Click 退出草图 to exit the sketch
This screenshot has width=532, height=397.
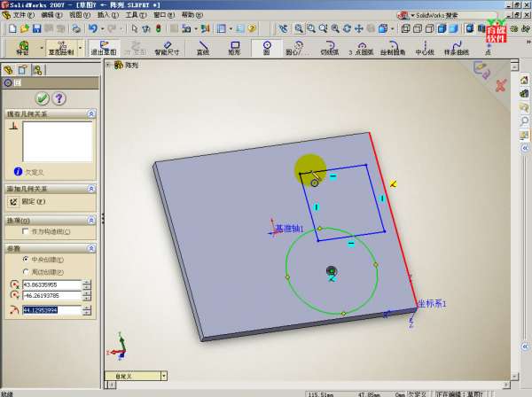(105, 47)
